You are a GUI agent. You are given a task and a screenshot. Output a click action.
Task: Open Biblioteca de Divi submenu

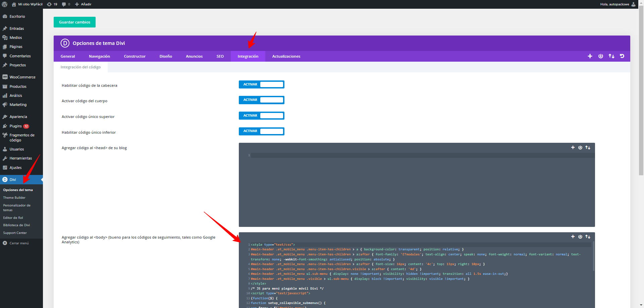16,225
